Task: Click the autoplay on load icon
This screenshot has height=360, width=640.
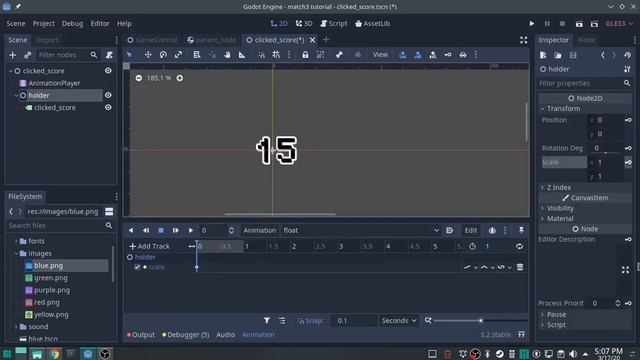Action: pos(449,230)
